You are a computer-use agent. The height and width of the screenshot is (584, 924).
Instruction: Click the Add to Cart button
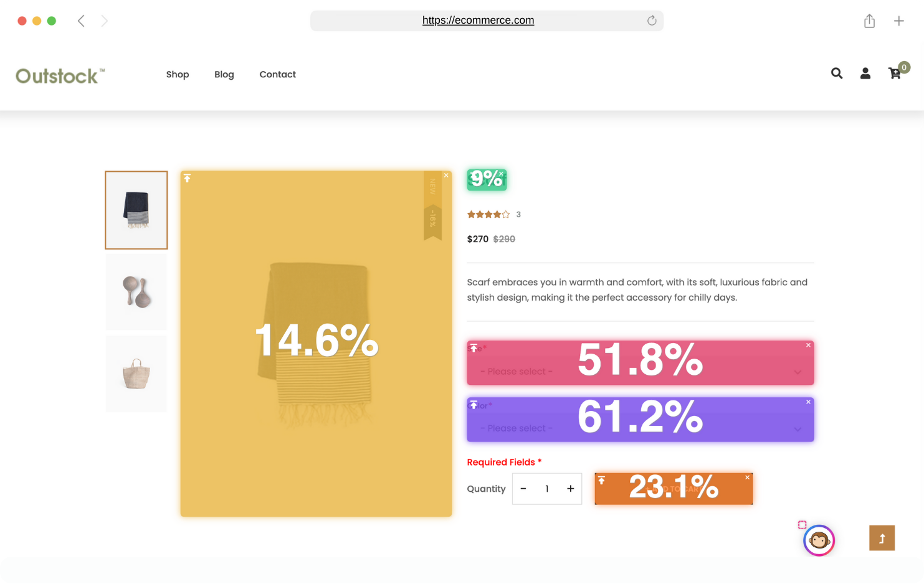(x=674, y=489)
